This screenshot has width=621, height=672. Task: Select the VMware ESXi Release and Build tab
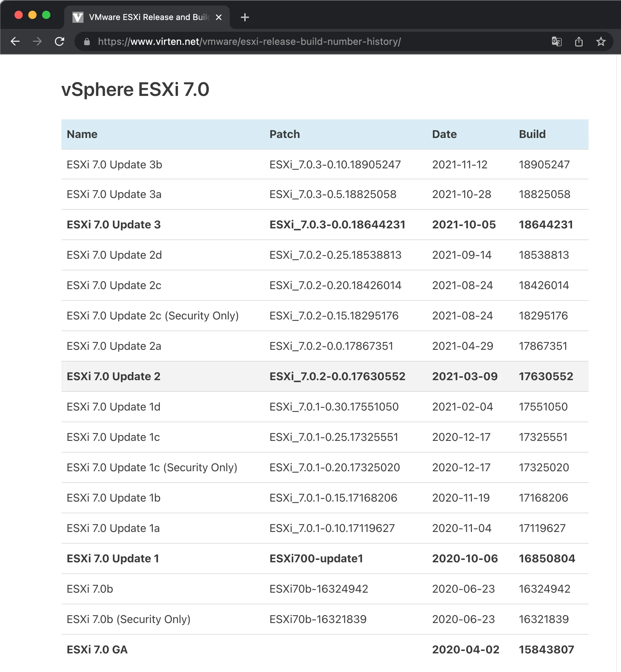147,17
